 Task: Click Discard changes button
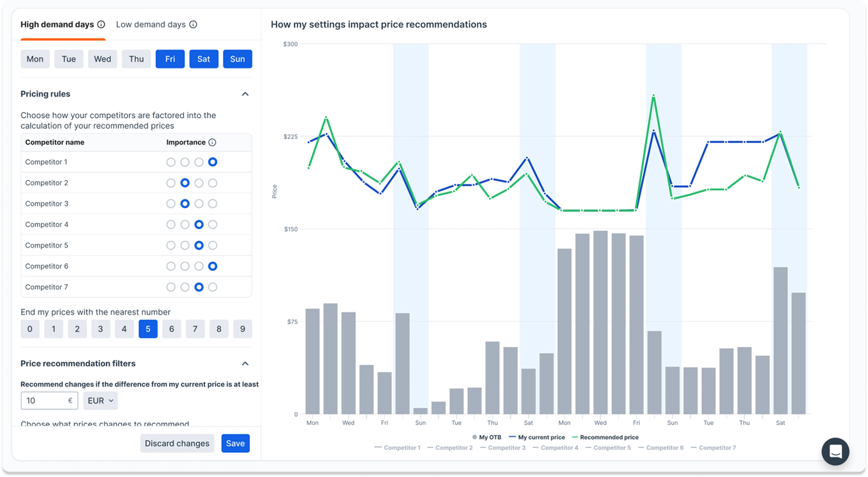tap(177, 443)
